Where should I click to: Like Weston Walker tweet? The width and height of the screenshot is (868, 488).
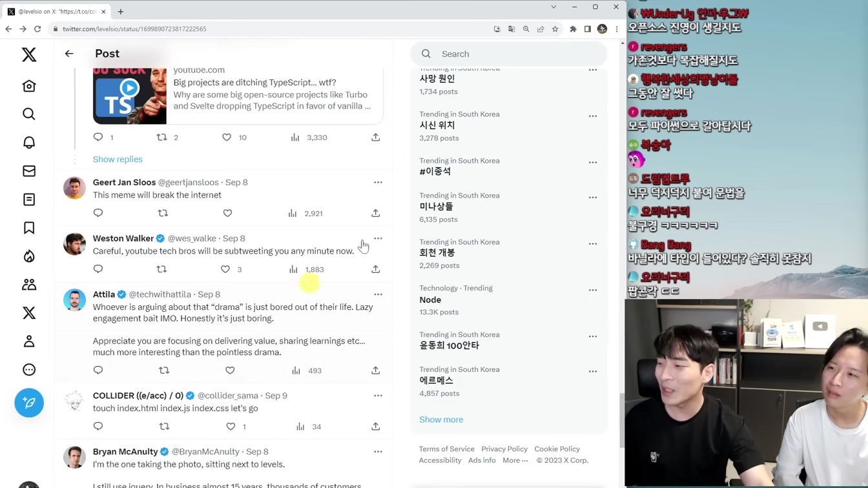pos(225,269)
